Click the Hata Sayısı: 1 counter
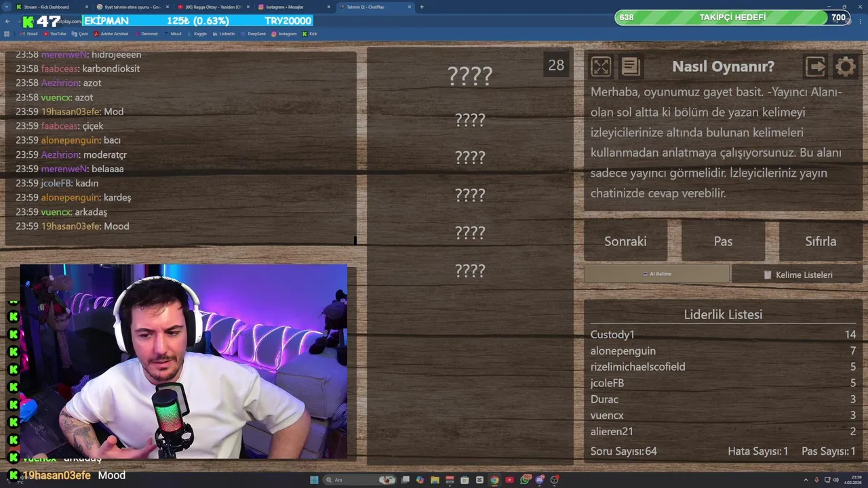Image resolution: width=868 pixels, height=488 pixels. click(x=757, y=451)
